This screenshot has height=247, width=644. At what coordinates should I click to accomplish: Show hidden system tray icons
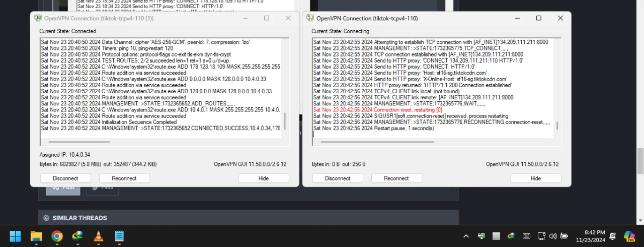coord(466,236)
